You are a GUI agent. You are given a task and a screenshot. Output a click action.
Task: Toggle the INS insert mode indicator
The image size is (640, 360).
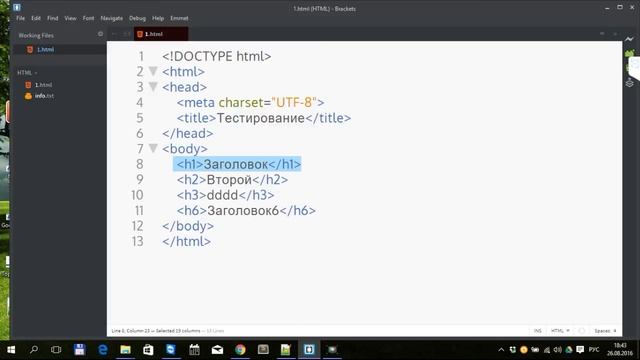coord(538,331)
